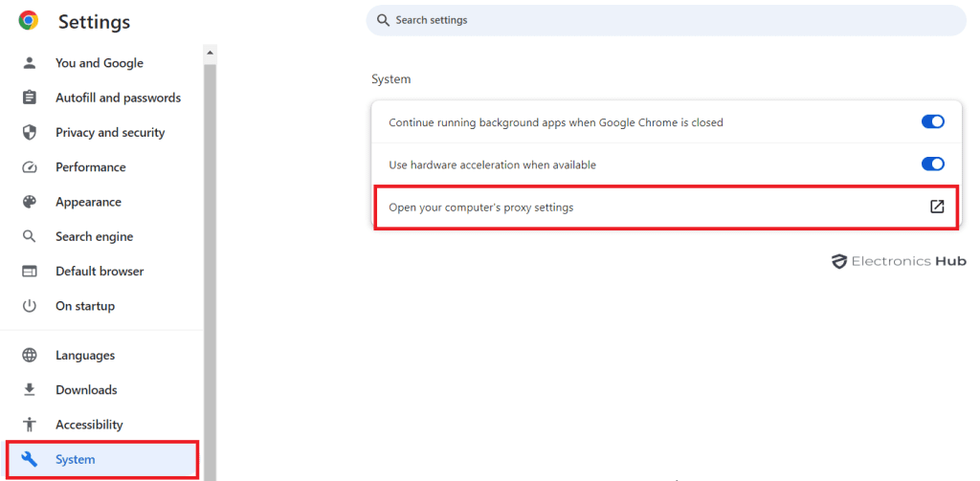980x481 pixels.
Task: Click the Autofill clipboard icon
Action: (30, 98)
